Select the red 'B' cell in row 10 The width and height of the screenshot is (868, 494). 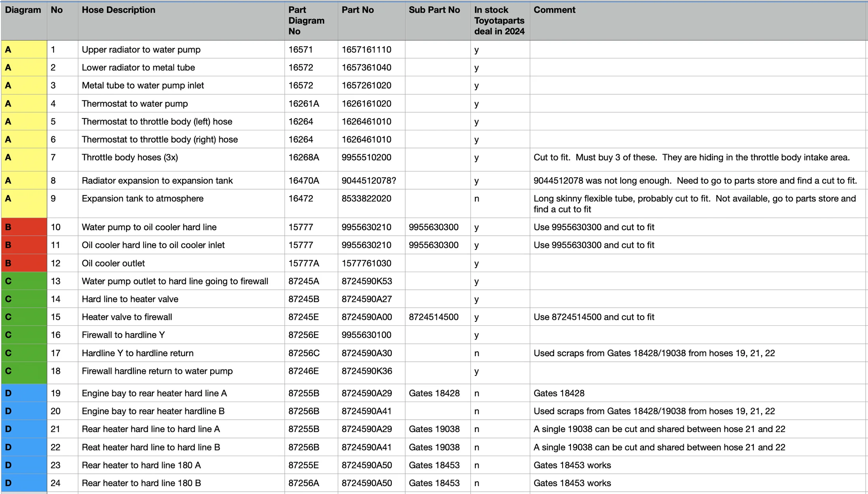(x=24, y=227)
